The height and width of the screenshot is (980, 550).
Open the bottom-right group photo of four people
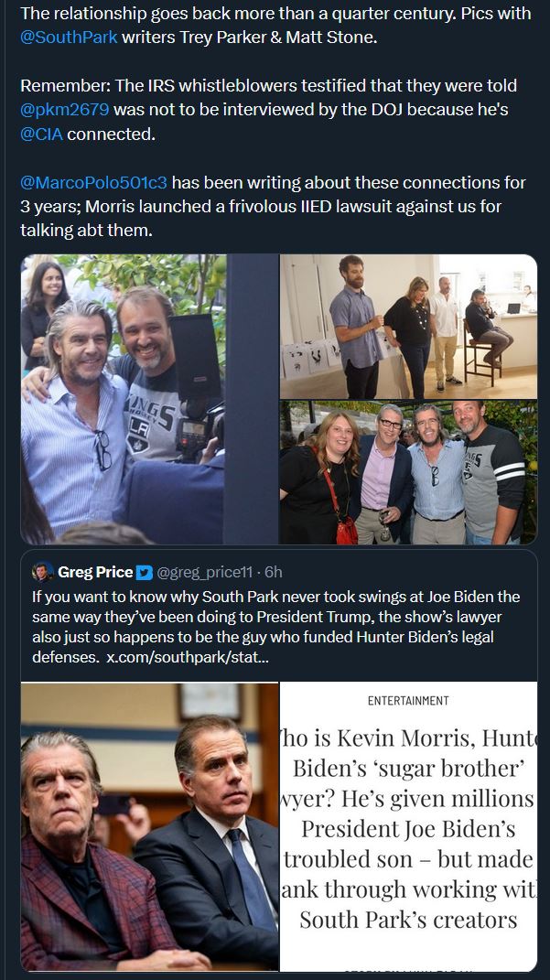(x=408, y=472)
